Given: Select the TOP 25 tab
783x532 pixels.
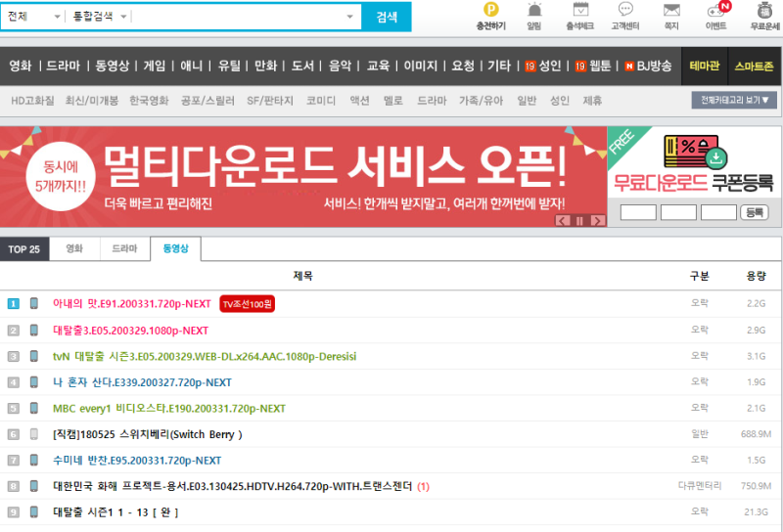Looking at the screenshot, I should pyautogui.click(x=23, y=249).
